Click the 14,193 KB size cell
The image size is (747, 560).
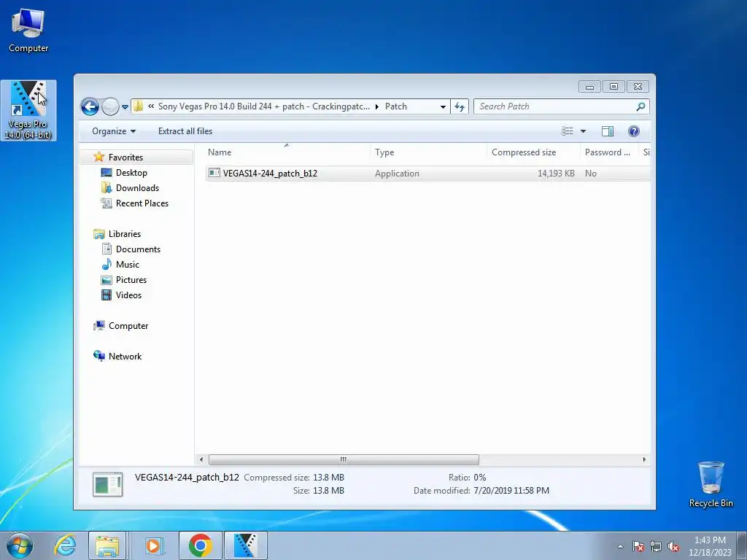(x=556, y=174)
